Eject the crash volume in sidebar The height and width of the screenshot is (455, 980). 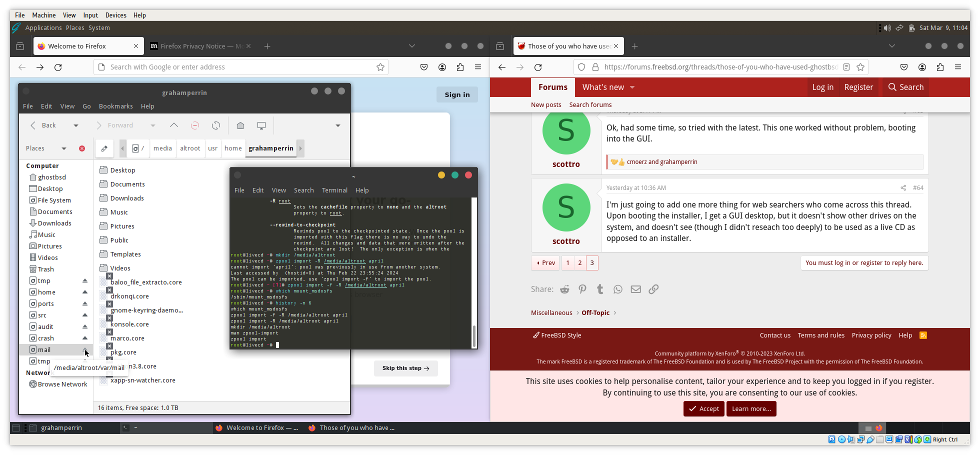(85, 338)
